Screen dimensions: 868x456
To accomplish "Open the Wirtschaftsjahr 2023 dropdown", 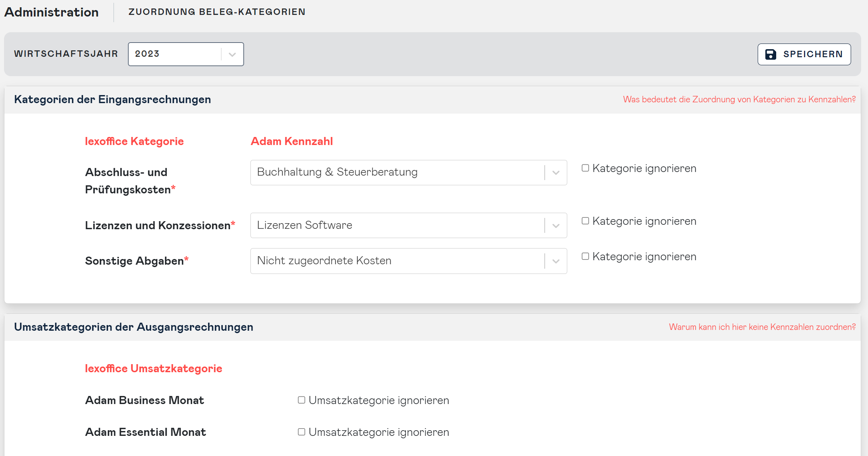I will click(186, 54).
